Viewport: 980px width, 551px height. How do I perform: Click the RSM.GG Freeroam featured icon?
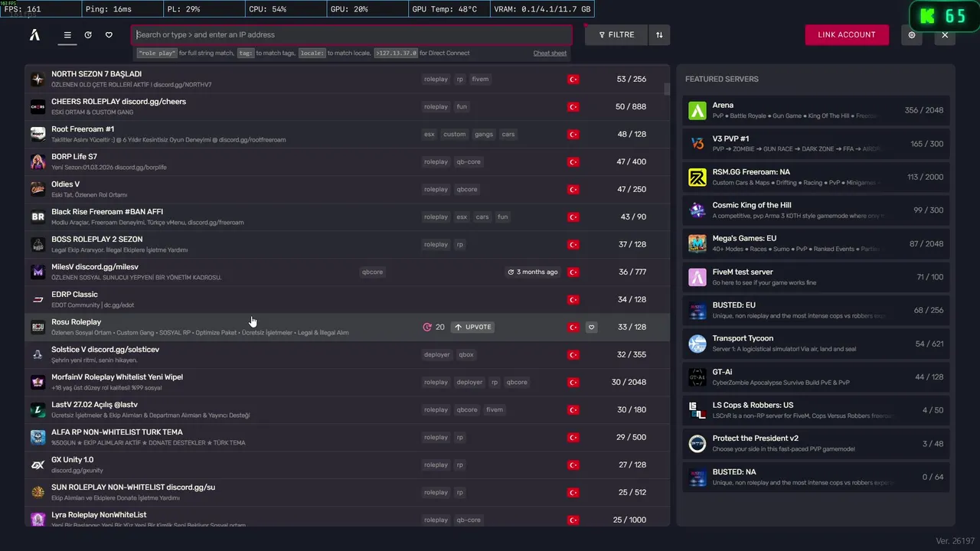pyautogui.click(x=697, y=178)
